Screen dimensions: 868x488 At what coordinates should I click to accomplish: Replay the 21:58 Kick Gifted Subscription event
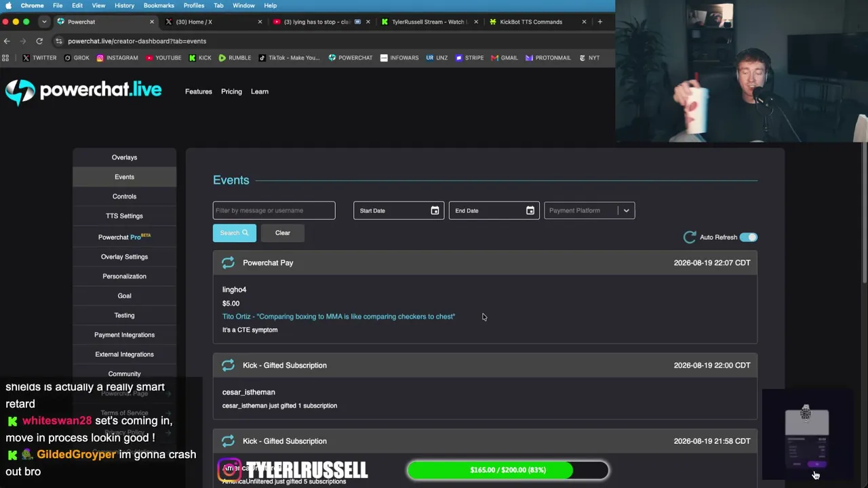click(x=228, y=441)
